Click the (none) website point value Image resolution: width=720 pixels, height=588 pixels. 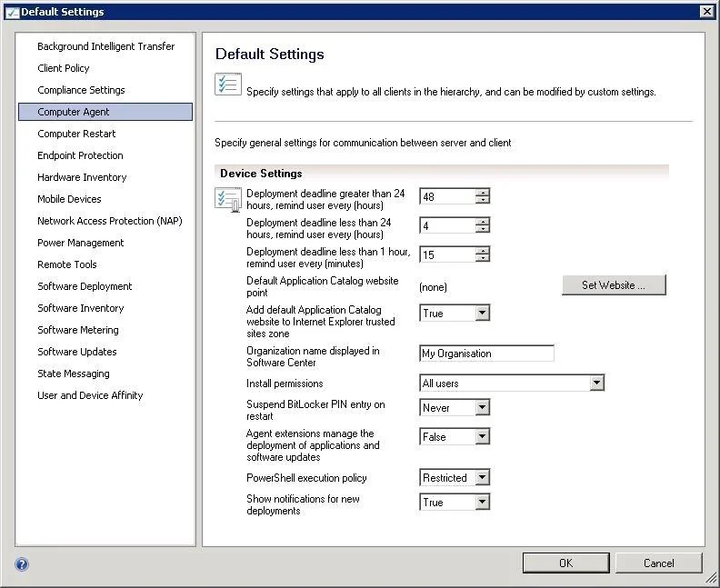click(x=433, y=287)
